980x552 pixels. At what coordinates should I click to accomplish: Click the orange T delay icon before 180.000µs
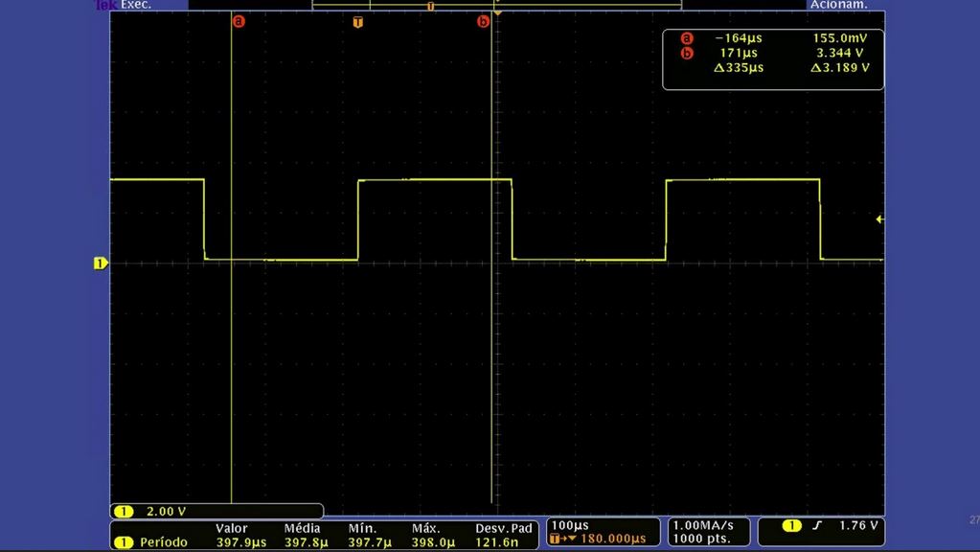coord(555,539)
